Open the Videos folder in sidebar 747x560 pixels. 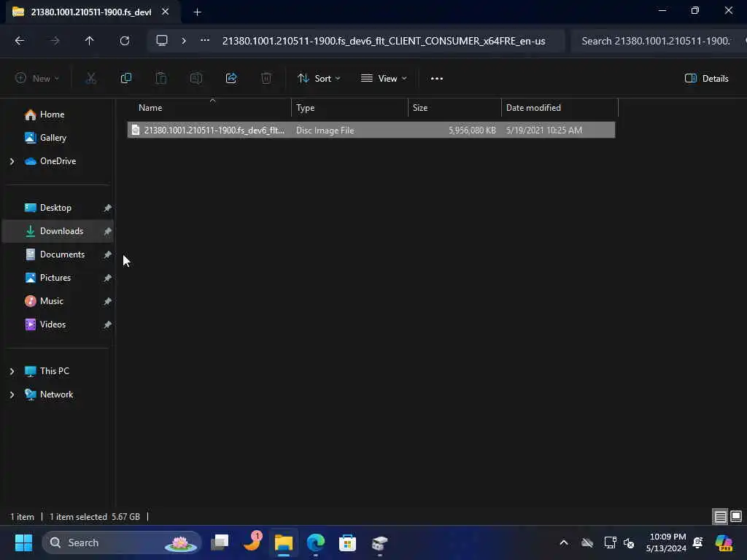coord(53,324)
